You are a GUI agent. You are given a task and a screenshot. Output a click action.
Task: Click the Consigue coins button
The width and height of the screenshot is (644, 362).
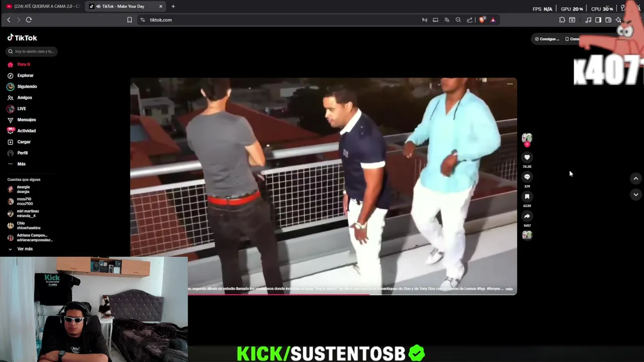coord(547,39)
